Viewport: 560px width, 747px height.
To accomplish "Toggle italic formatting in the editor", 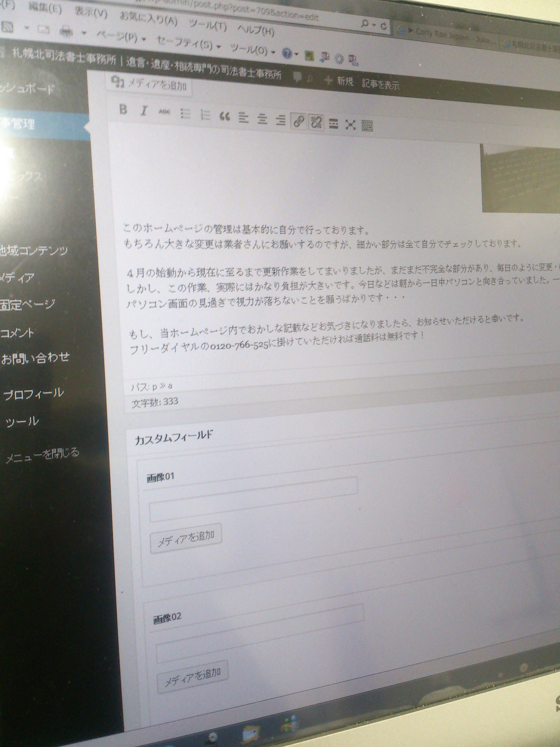I will point(145,111).
